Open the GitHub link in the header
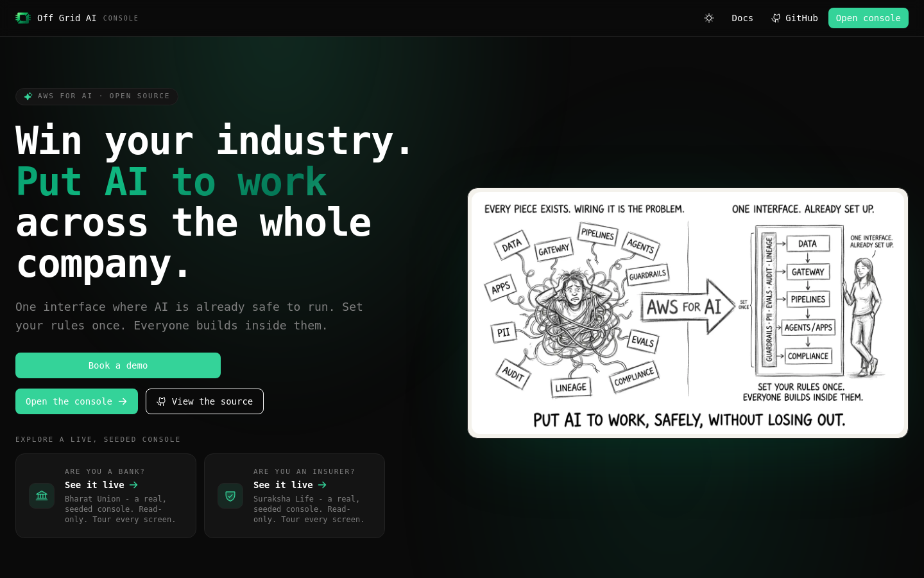Viewport: 924px width, 578px height. coord(794,18)
